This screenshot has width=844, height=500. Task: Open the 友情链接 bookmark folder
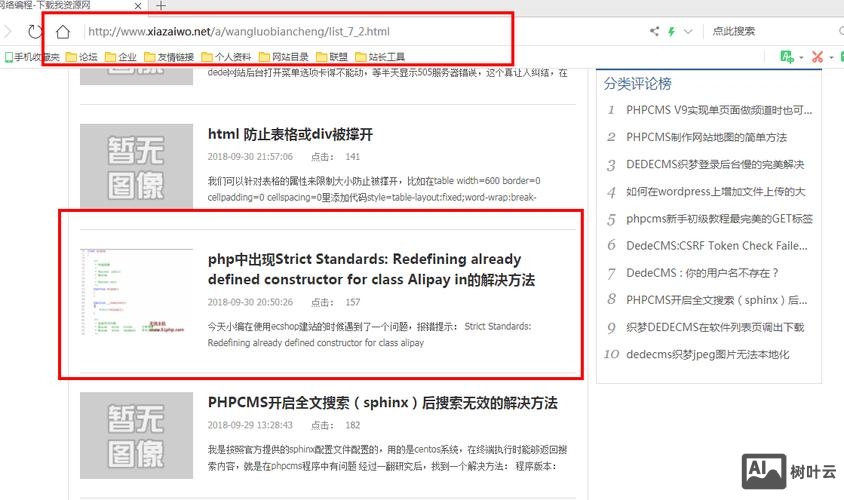[169, 57]
